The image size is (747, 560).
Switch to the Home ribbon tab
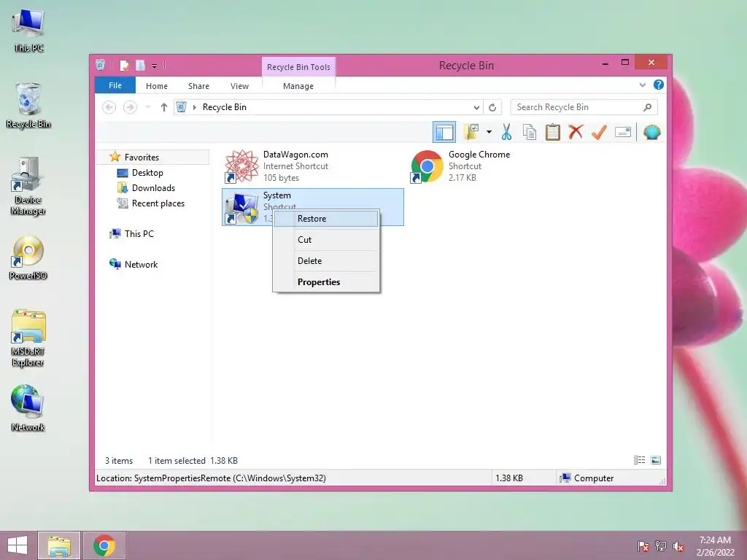tap(157, 86)
